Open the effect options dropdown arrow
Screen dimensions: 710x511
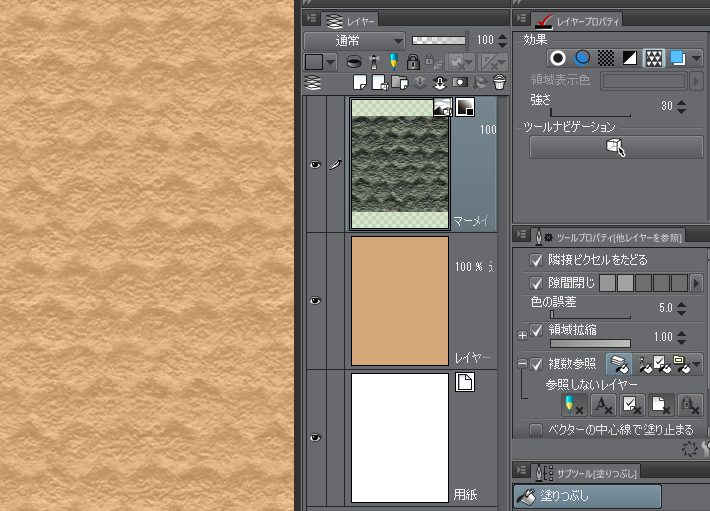[x=697, y=58]
